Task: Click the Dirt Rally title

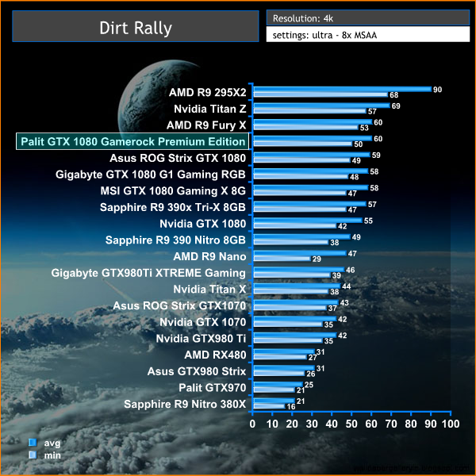Action: (x=136, y=28)
